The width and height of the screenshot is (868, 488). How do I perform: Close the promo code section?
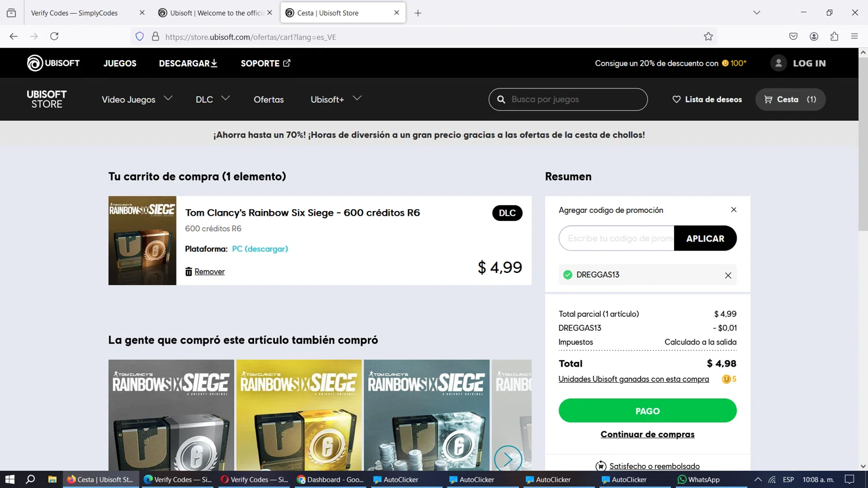coord(733,210)
